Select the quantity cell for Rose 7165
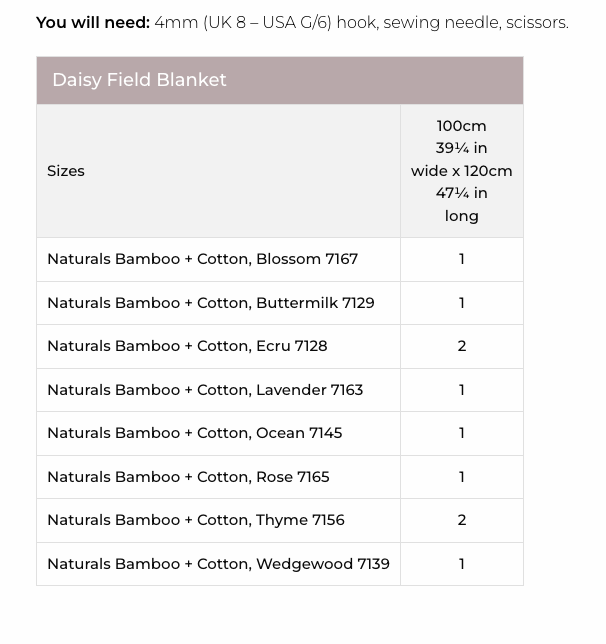606x644 pixels. tap(461, 477)
